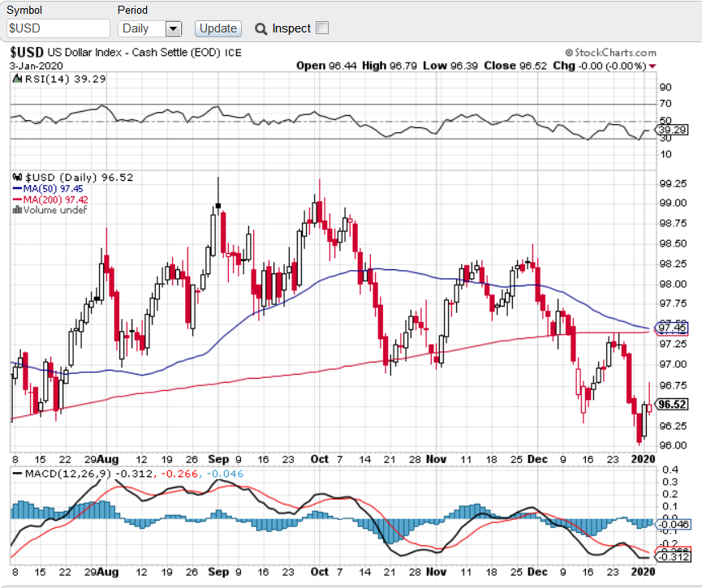Click the $USD Daily candlestick legend icon

16,177
